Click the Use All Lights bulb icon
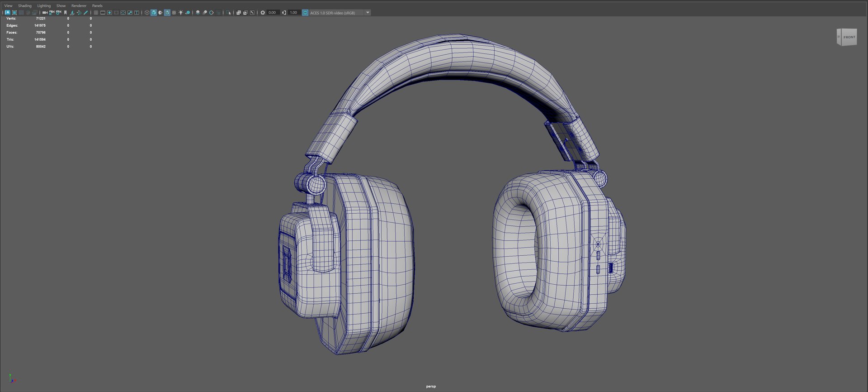 pyautogui.click(x=181, y=13)
